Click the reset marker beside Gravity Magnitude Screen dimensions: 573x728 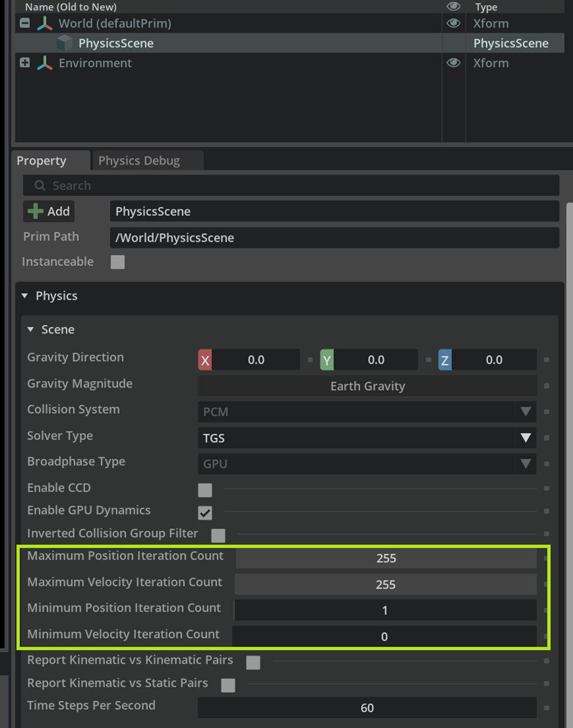[x=547, y=386]
